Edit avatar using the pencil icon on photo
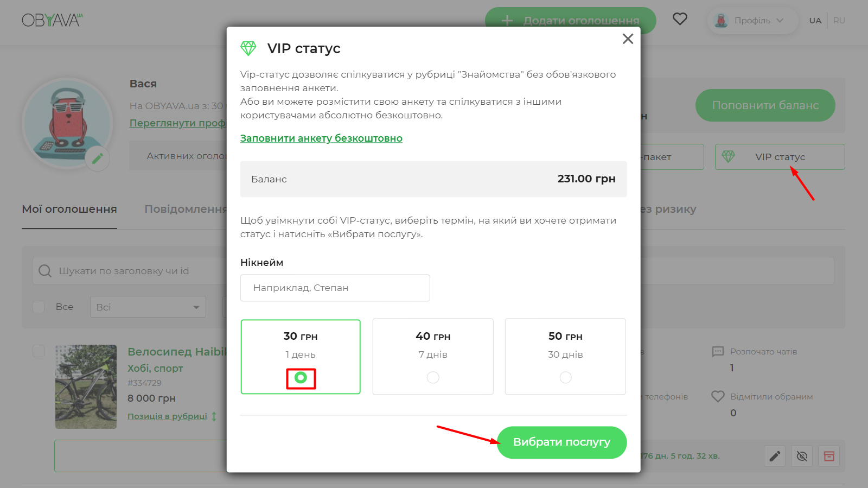868x488 pixels. [x=98, y=158]
